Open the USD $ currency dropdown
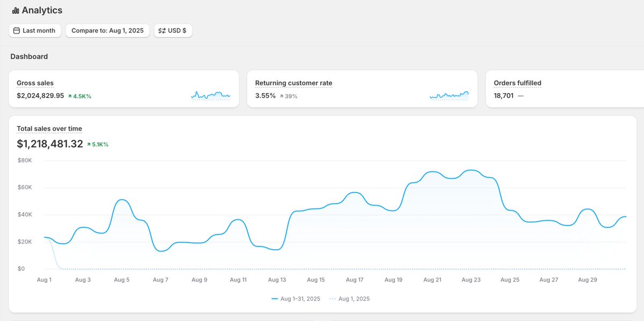 coord(173,31)
